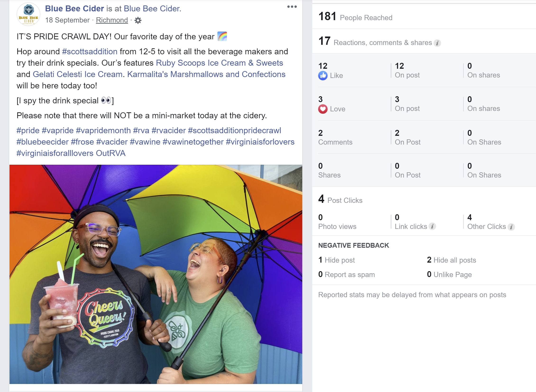Click the 0 Unlike Page stat
This screenshot has height=392, width=536.
pos(449,274)
